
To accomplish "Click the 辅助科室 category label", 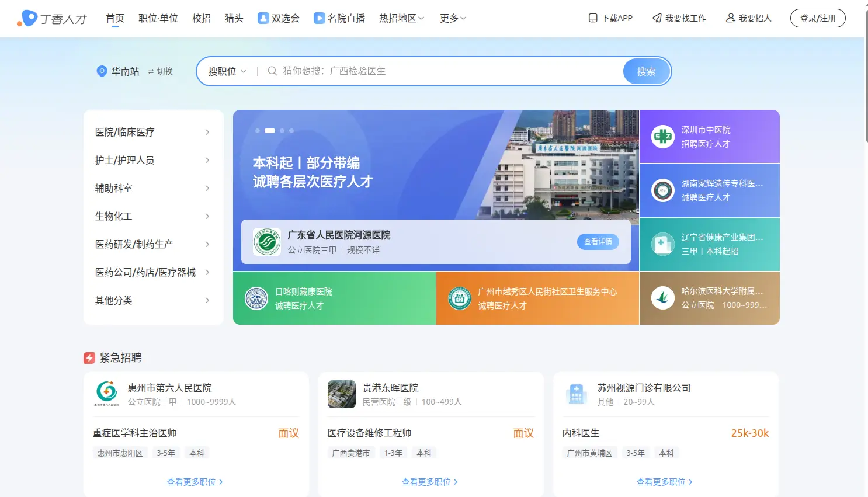I will click(x=114, y=188).
